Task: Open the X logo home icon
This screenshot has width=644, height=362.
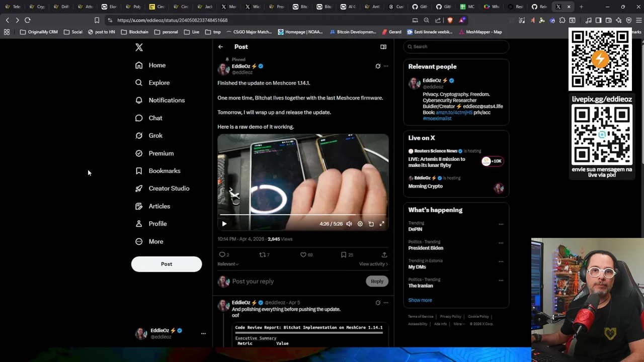Action: coord(139,47)
